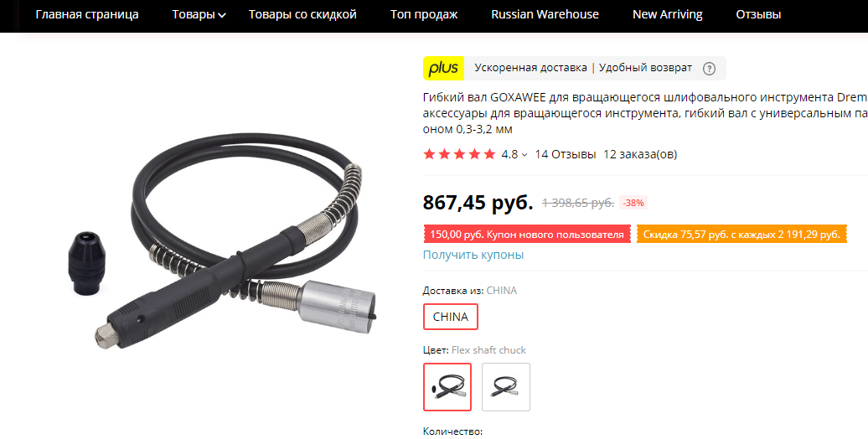Click the 150,00 руб. new user coupon
Image resolution: width=868 pixels, height=439 pixels.
(527, 235)
